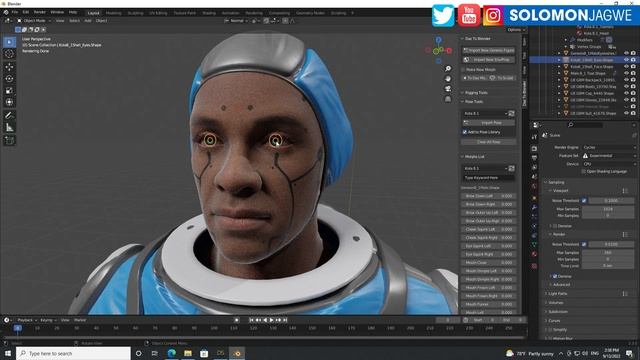The image size is (640, 360).
Task: Open the Render Engine dropdown
Action: click(609, 147)
